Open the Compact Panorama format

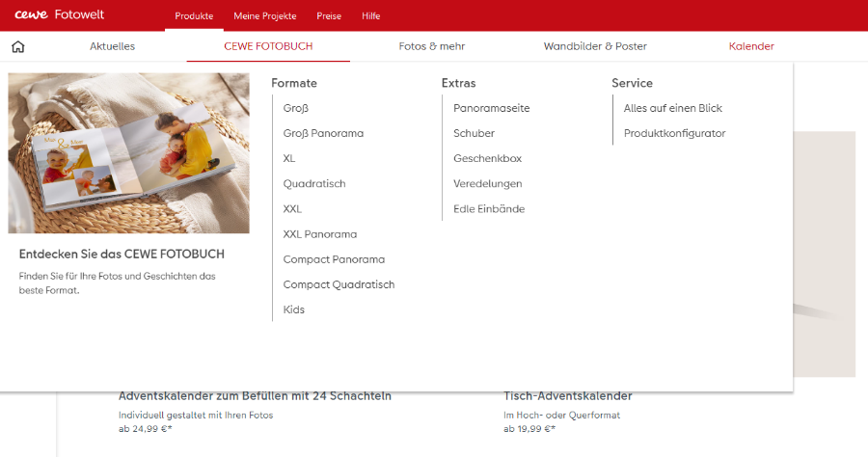coord(334,259)
